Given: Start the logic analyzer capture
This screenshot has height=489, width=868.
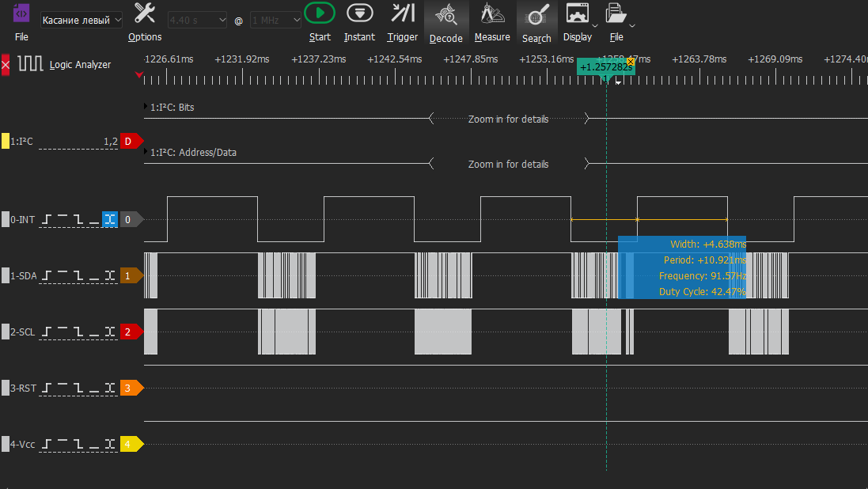Looking at the screenshot, I should point(320,13).
